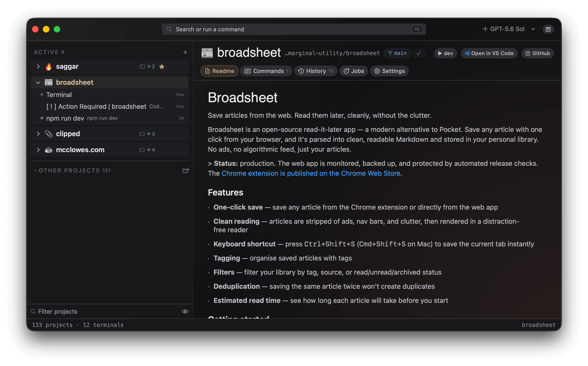The height and width of the screenshot is (366, 588).
Task: Open the main branch selector
Action: (397, 53)
